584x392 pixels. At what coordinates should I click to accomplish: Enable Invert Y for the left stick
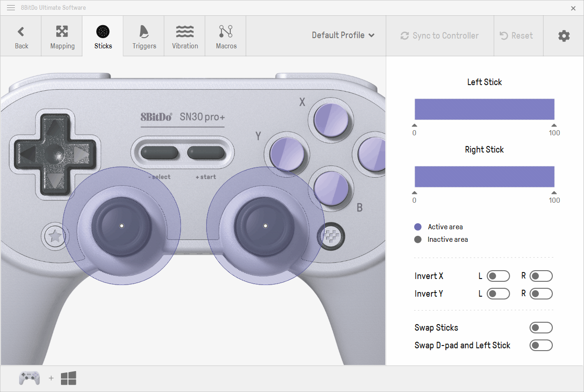point(498,294)
